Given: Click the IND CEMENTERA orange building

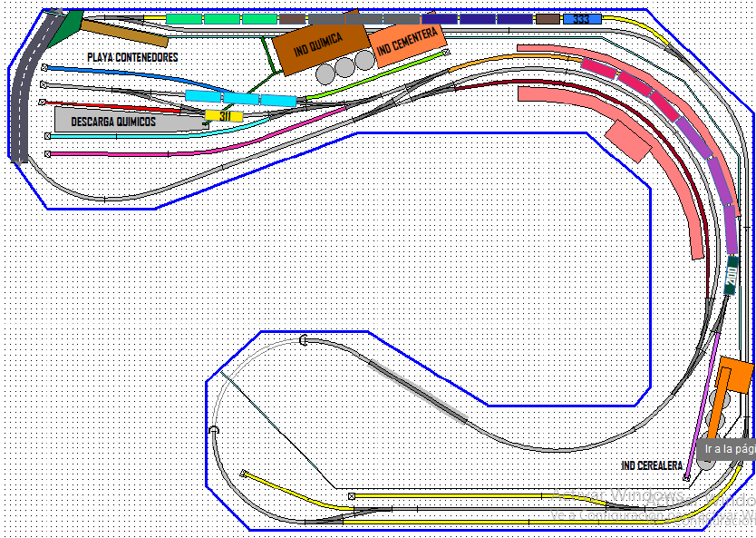Looking at the screenshot, I should click(407, 42).
